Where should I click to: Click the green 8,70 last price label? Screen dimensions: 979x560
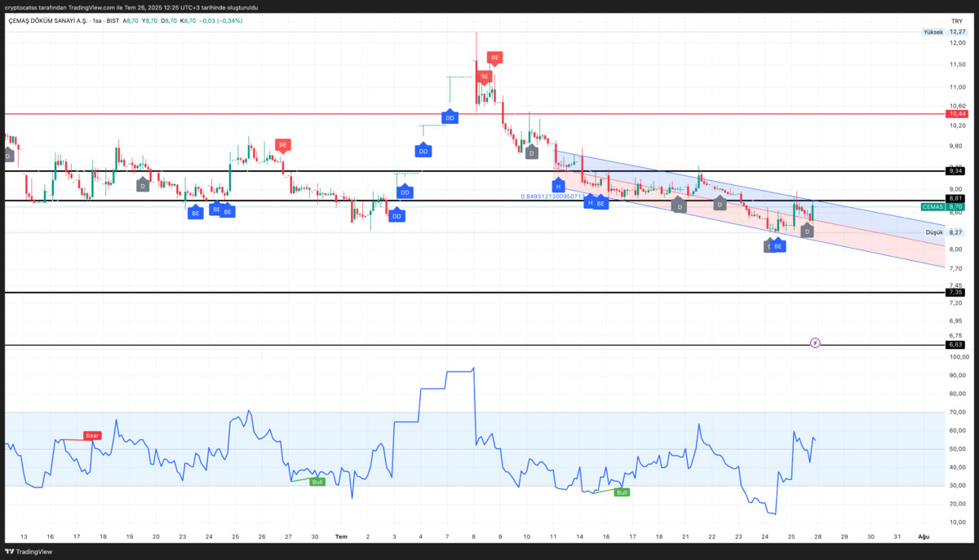coord(956,207)
